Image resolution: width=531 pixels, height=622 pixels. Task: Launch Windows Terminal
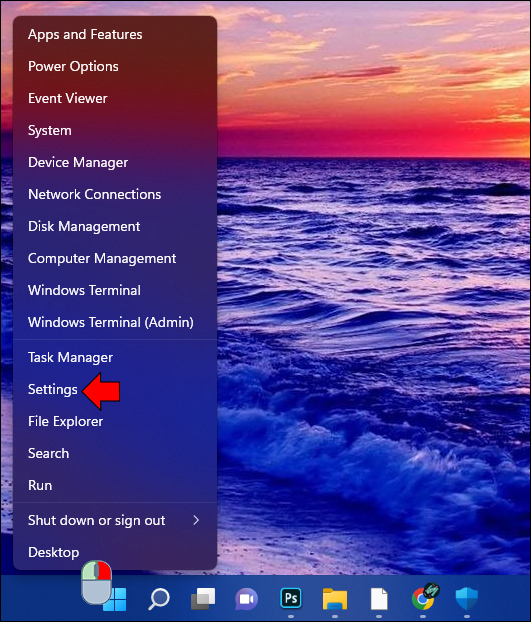(115, 290)
